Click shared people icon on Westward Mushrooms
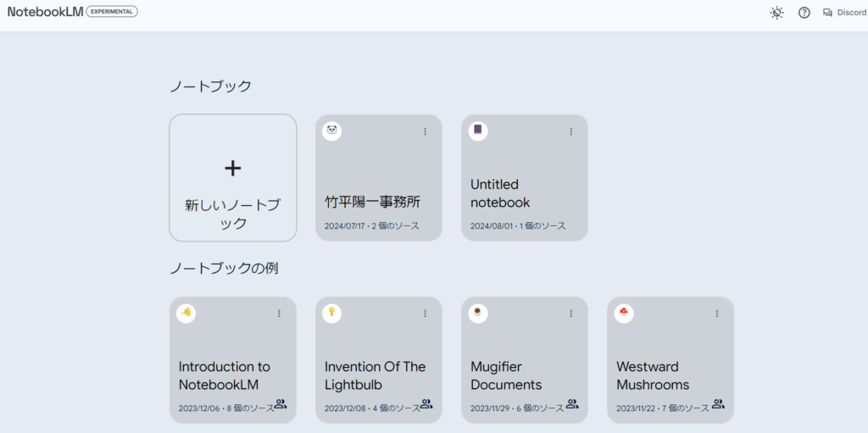 pos(719,404)
